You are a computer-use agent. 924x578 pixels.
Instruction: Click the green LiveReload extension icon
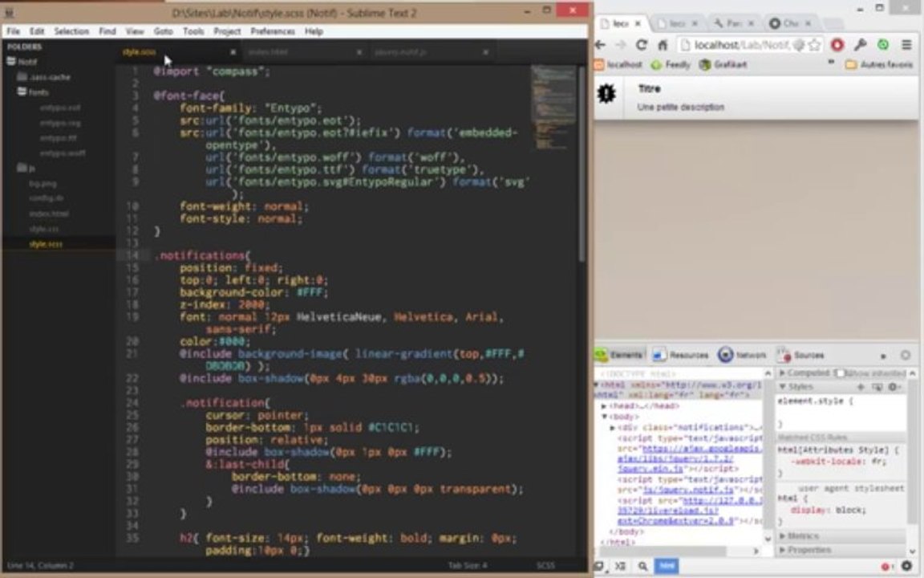pyautogui.click(x=883, y=45)
